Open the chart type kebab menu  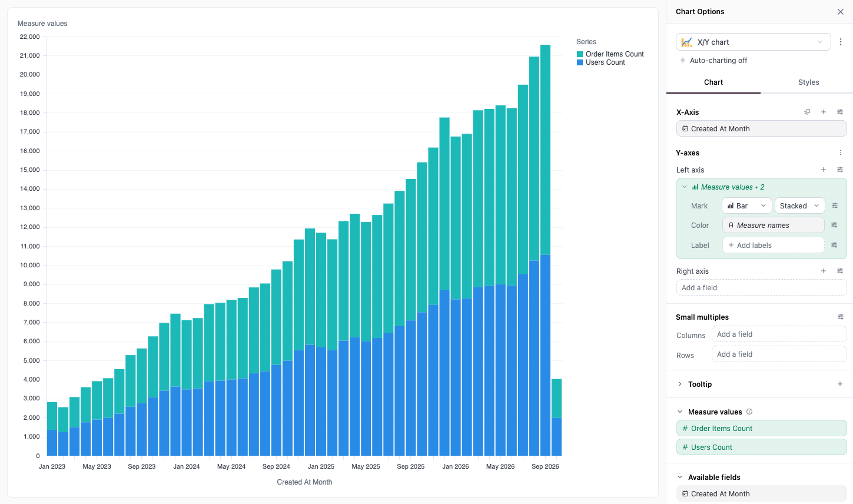pos(841,42)
